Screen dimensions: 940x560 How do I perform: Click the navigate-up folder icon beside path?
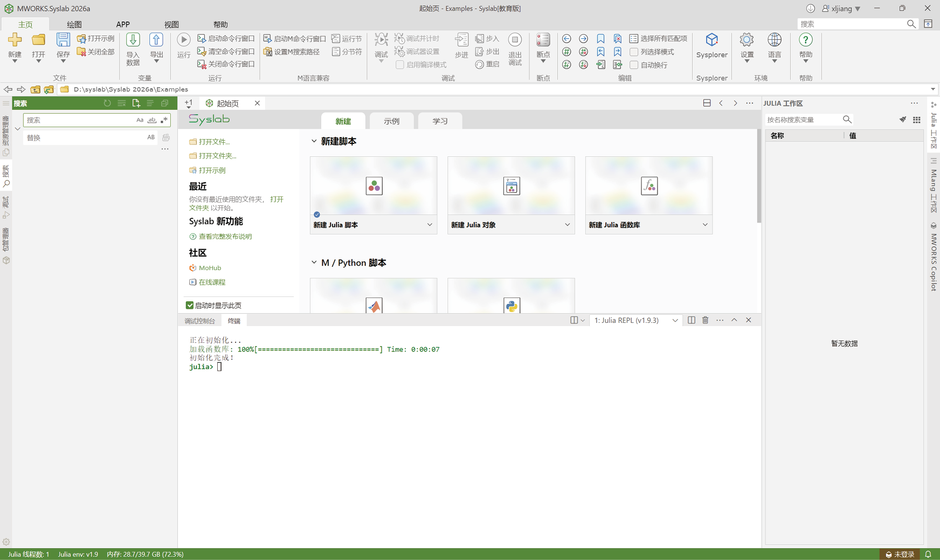click(x=35, y=89)
